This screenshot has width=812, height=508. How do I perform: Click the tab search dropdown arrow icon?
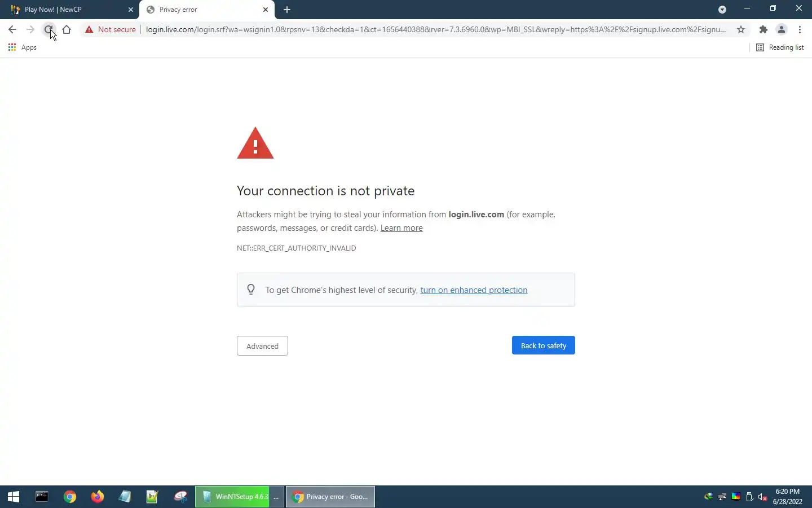click(x=722, y=10)
